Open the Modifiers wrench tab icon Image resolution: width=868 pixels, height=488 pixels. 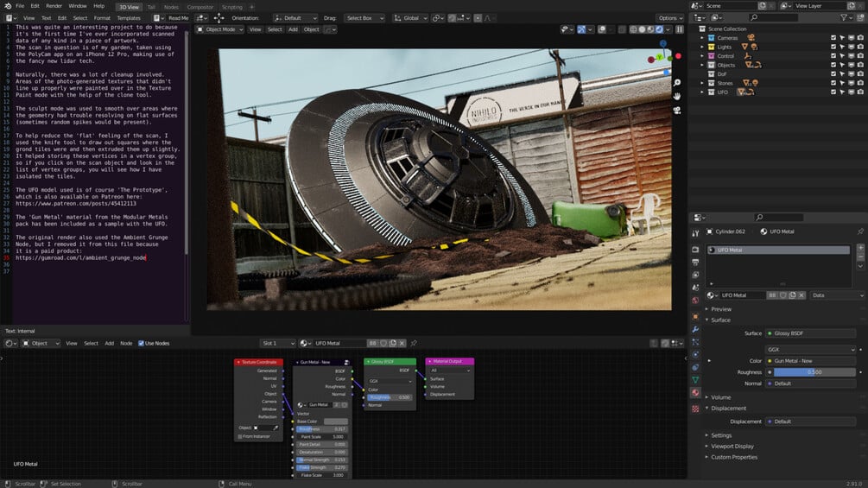pos(695,329)
